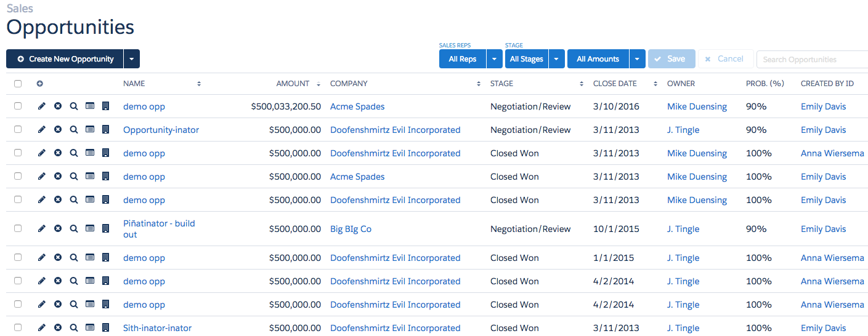Open the Big BIg Co company link
The image size is (868, 336).
[351, 229]
